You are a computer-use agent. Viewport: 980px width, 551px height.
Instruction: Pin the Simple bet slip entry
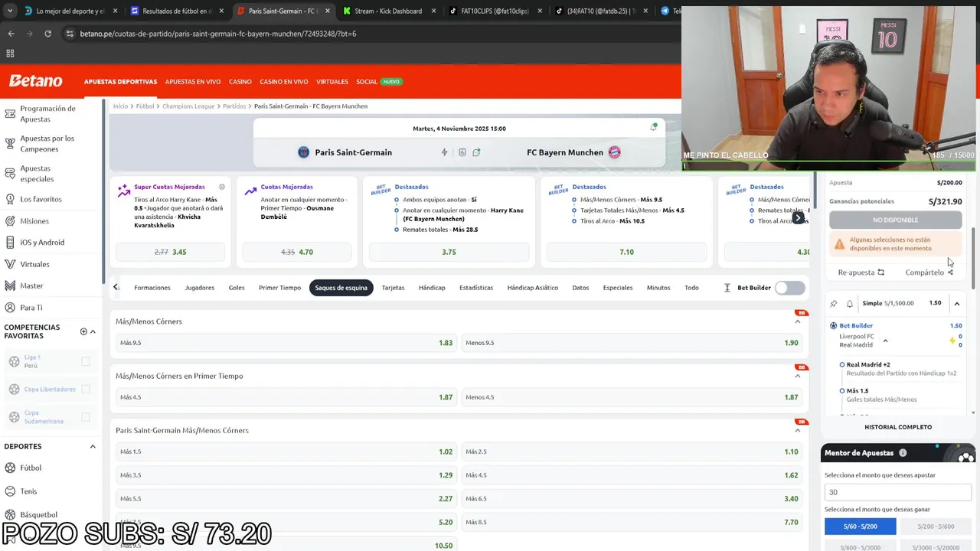[834, 304]
